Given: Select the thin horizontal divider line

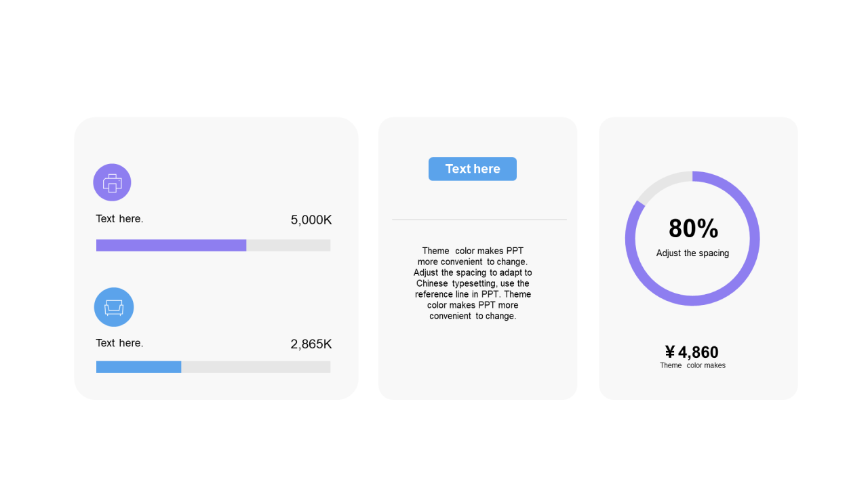Looking at the screenshot, I should click(x=479, y=220).
